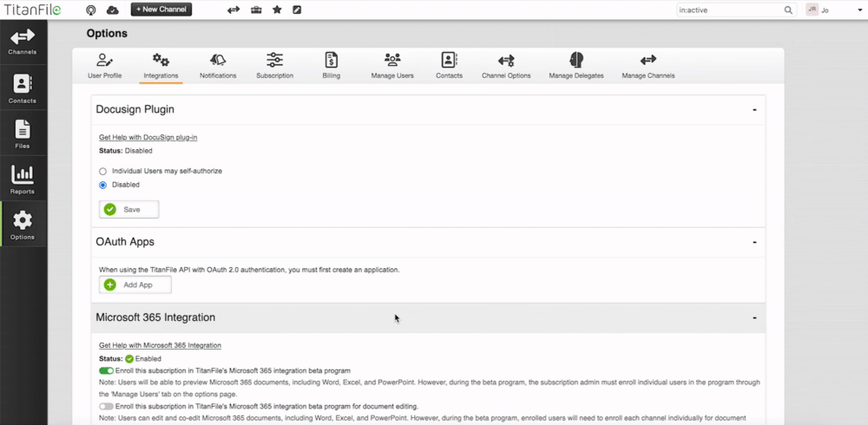Open Reports in the left sidebar

(x=23, y=180)
